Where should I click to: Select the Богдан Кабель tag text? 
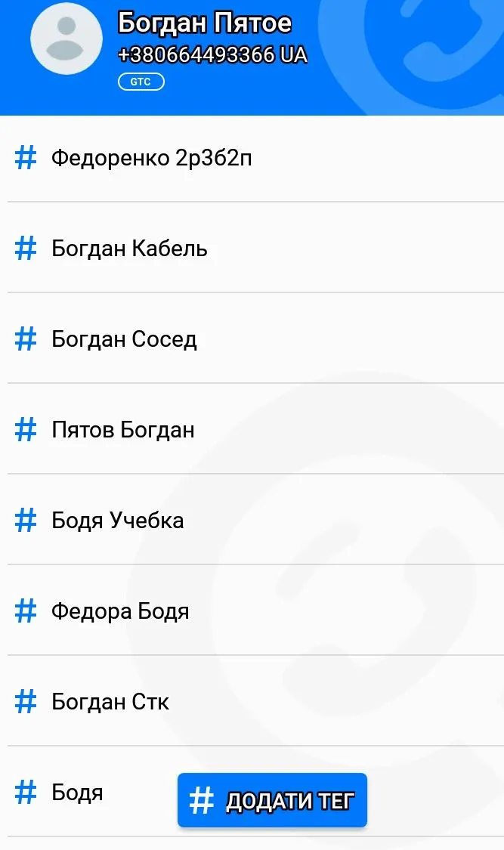tap(129, 249)
